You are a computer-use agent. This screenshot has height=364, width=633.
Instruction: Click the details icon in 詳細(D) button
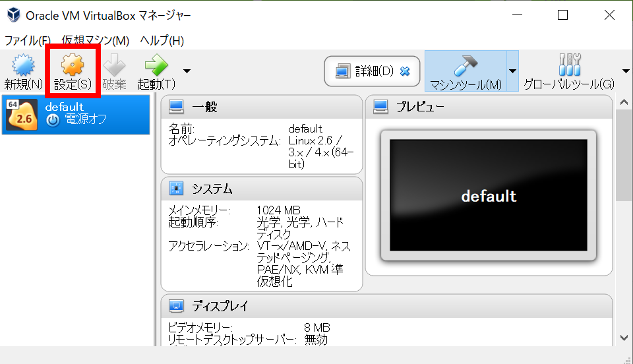(343, 71)
